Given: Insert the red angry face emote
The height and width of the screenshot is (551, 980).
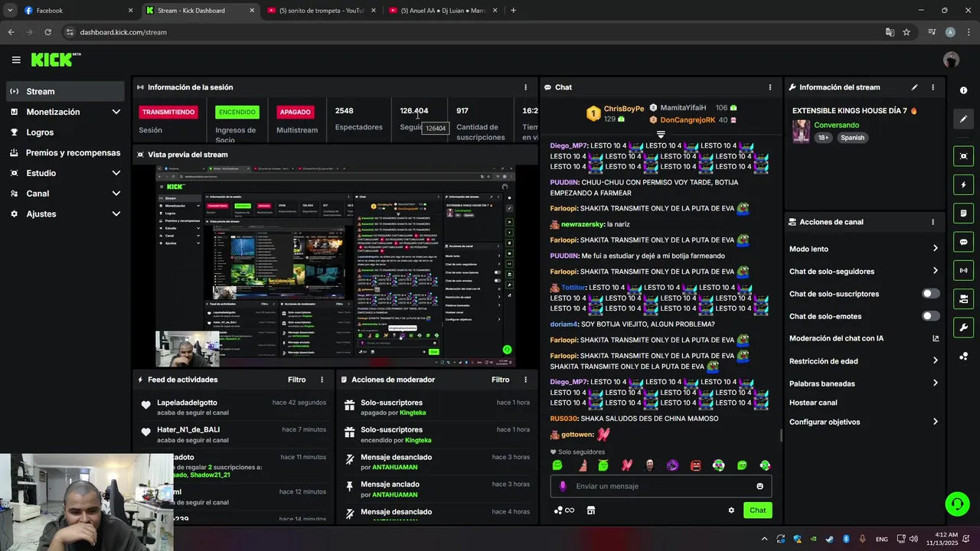Looking at the screenshot, I should (695, 465).
